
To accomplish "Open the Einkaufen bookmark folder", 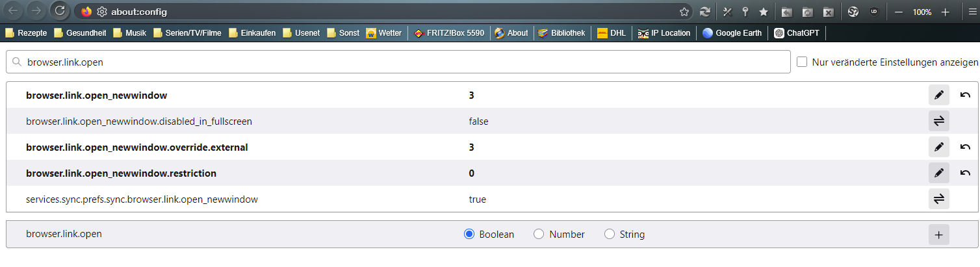I will tap(252, 32).
